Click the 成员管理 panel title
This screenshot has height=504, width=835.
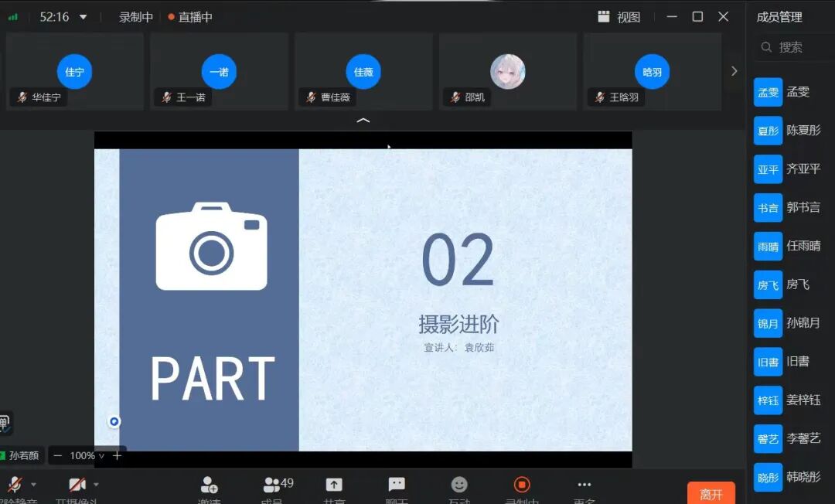click(x=779, y=17)
